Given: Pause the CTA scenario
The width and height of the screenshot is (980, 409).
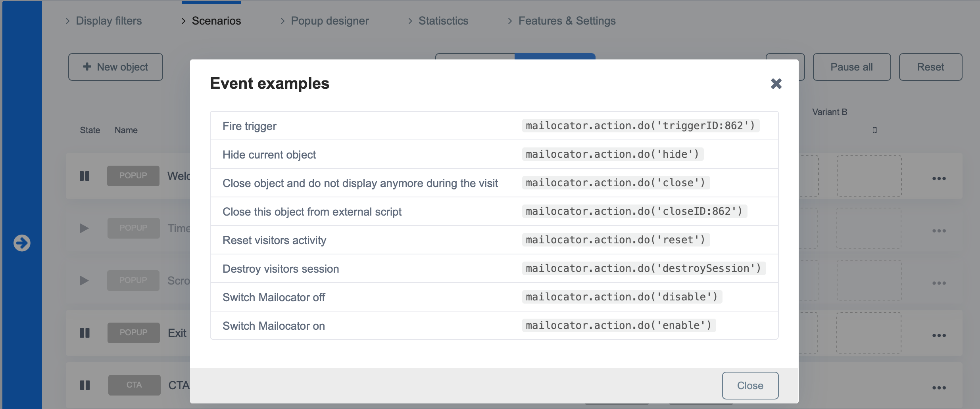Looking at the screenshot, I should (x=85, y=385).
